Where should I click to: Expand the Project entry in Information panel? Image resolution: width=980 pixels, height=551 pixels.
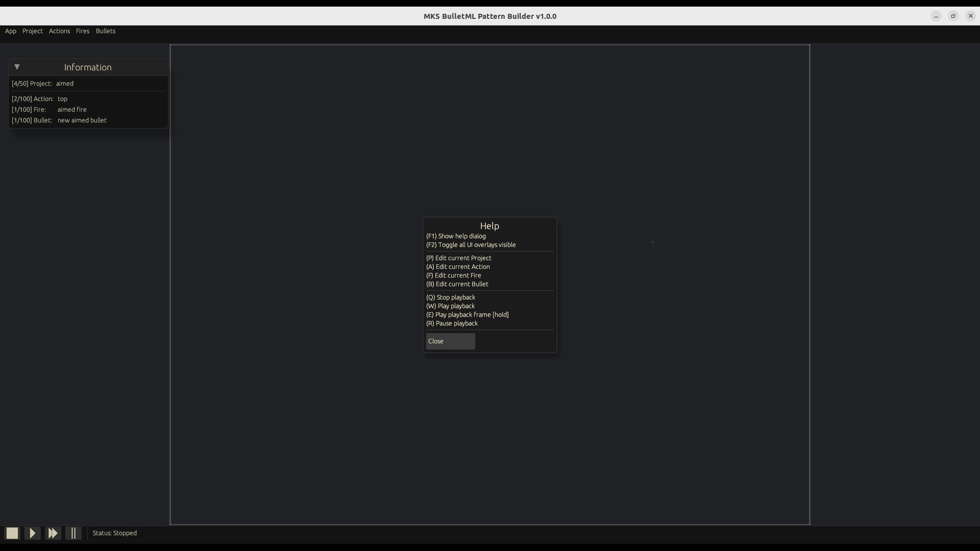click(88, 84)
